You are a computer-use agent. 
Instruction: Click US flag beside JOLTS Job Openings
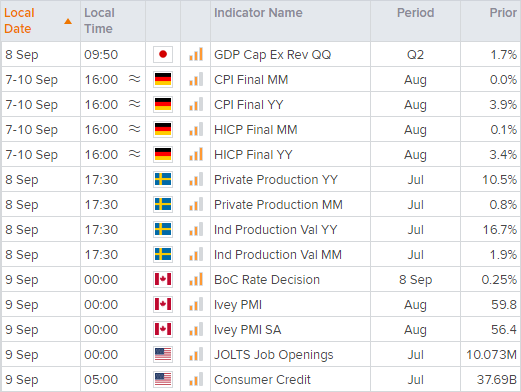[x=163, y=354]
